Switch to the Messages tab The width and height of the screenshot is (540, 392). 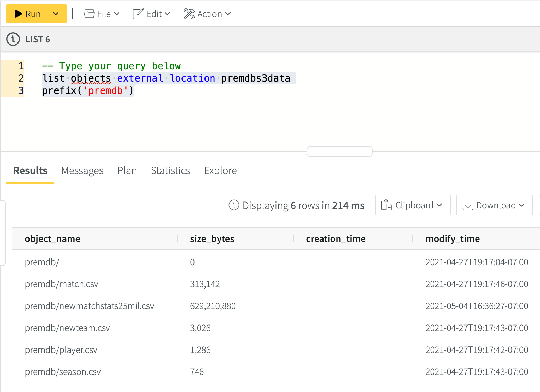point(82,171)
